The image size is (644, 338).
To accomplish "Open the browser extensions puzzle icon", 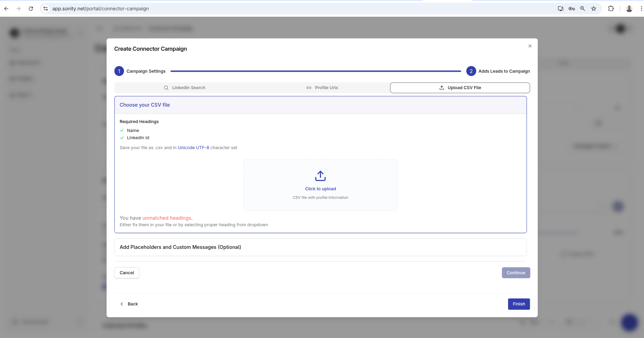I will coord(611,9).
